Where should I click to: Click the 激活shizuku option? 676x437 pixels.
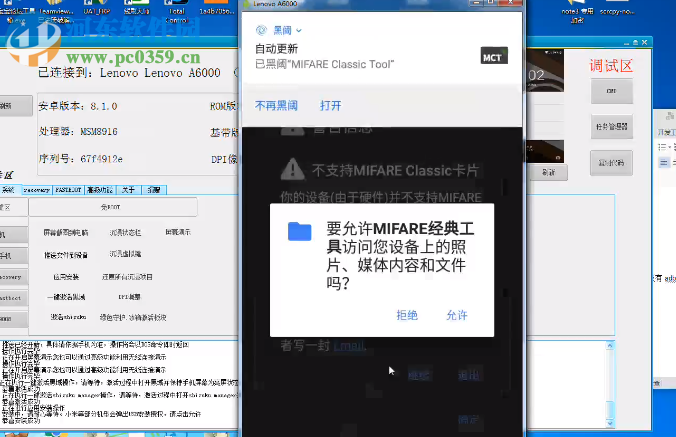(x=69, y=317)
